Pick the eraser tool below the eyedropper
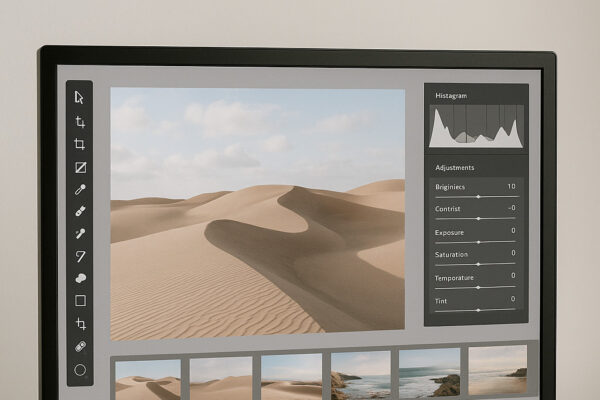The width and height of the screenshot is (600, 400). click(x=80, y=211)
